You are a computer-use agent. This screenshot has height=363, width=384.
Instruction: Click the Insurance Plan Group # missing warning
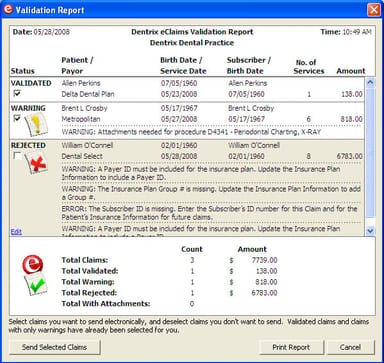coord(211,193)
